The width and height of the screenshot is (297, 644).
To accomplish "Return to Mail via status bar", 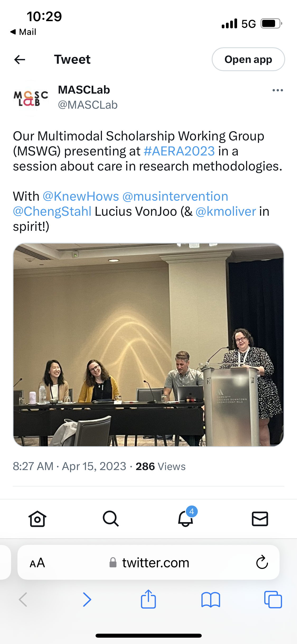I will (x=23, y=32).
